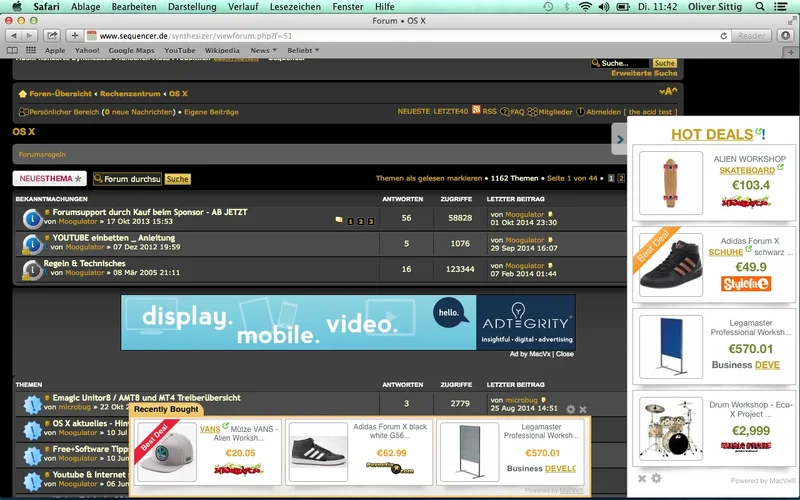Click the Wi-Fi status icon
The image size is (800, 500).
point(585,7)
